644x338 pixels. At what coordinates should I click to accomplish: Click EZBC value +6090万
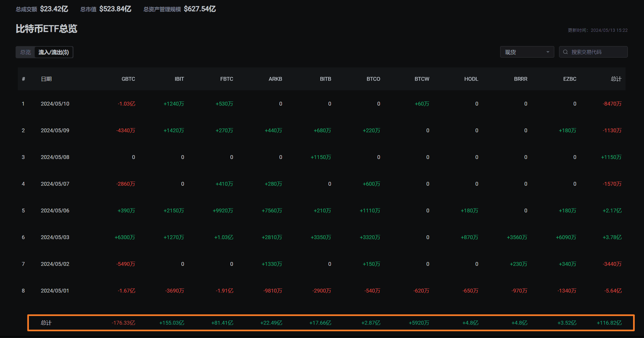(566, 237)
